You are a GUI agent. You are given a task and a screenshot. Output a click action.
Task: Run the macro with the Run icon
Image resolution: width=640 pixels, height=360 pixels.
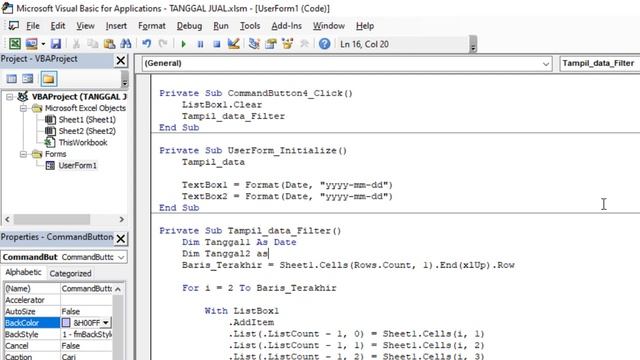pyautogui.click(x=183, y=44)
